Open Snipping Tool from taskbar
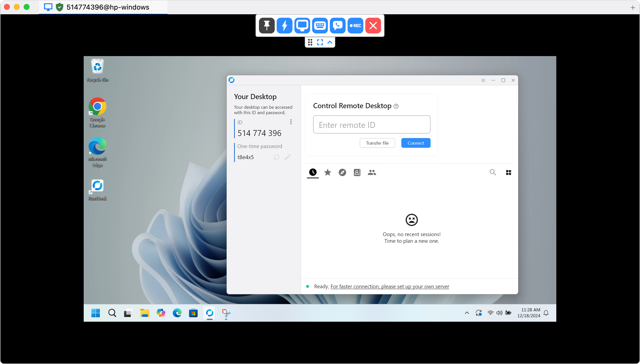Screen dimensions: 640x364 pos(226,313)
